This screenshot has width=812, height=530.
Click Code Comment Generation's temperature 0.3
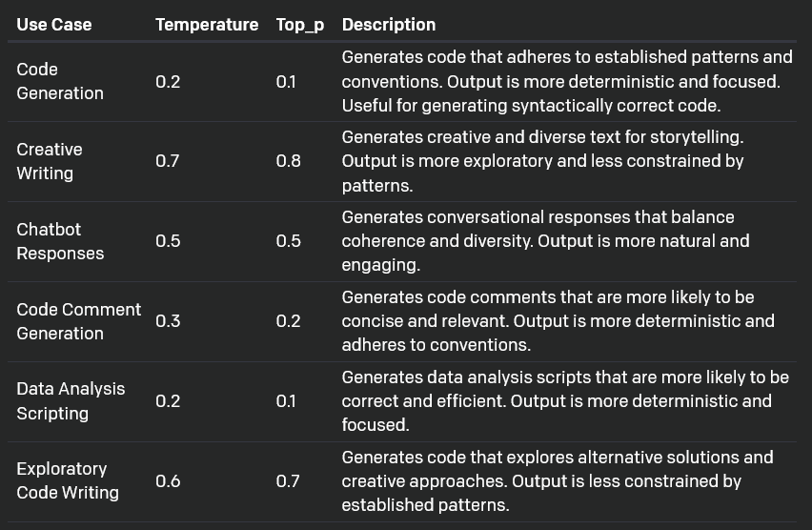168,321
